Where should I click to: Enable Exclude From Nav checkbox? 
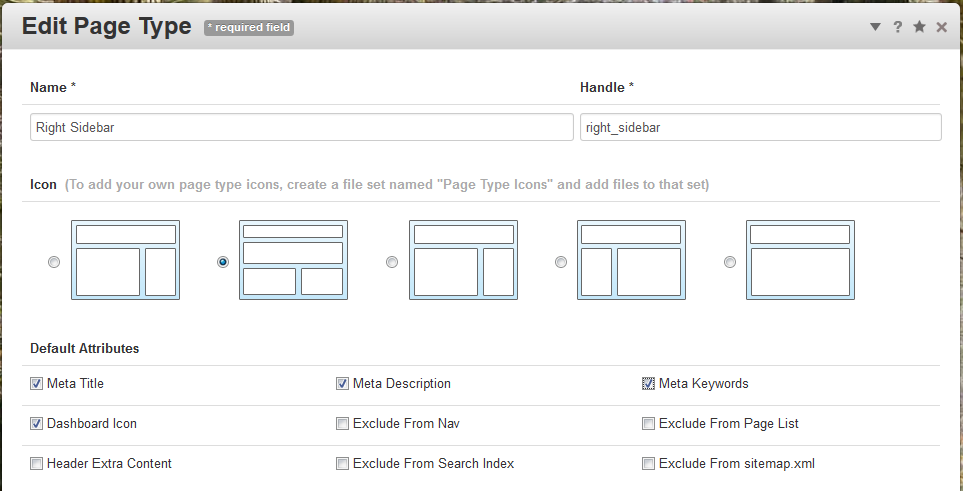click(x=343, y=423)
